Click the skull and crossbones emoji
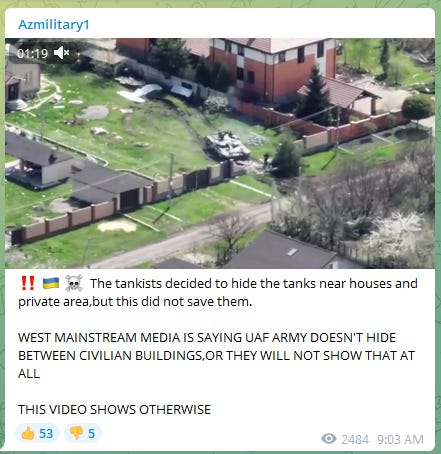Image resolution: width=441 pixels, height=454 pixels. (x=74, y=283)
